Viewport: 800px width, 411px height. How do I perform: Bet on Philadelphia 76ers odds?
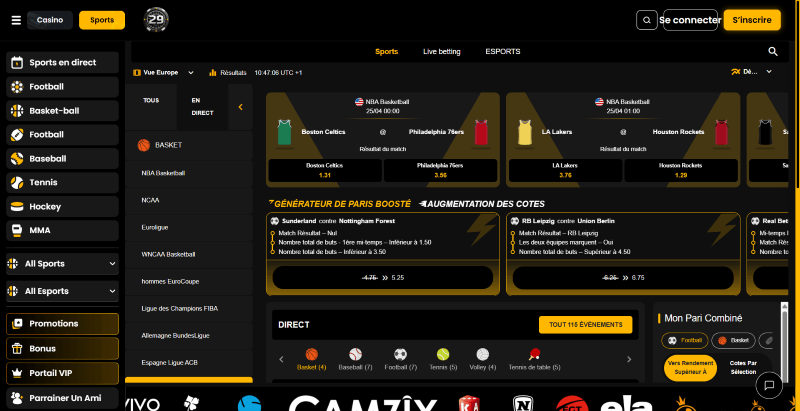440,170
